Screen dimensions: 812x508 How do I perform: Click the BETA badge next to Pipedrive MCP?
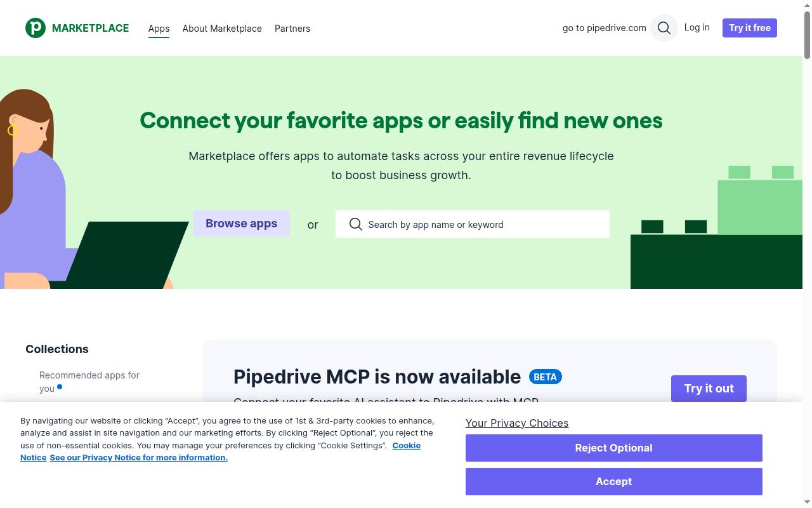point(545,377)
